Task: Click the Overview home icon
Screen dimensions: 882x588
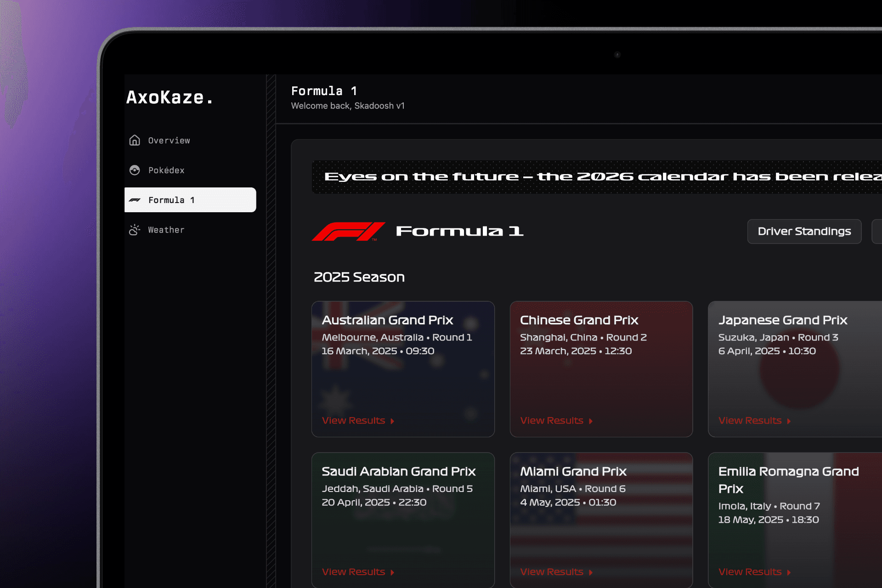Action: click(135, 140)
